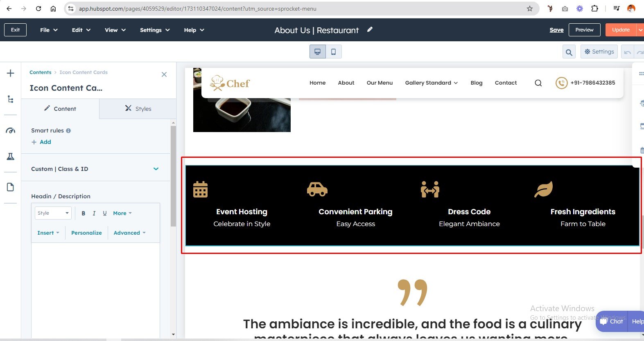Open the Style dropdown in text editor

pyautogui.click(x=53, y=213)
